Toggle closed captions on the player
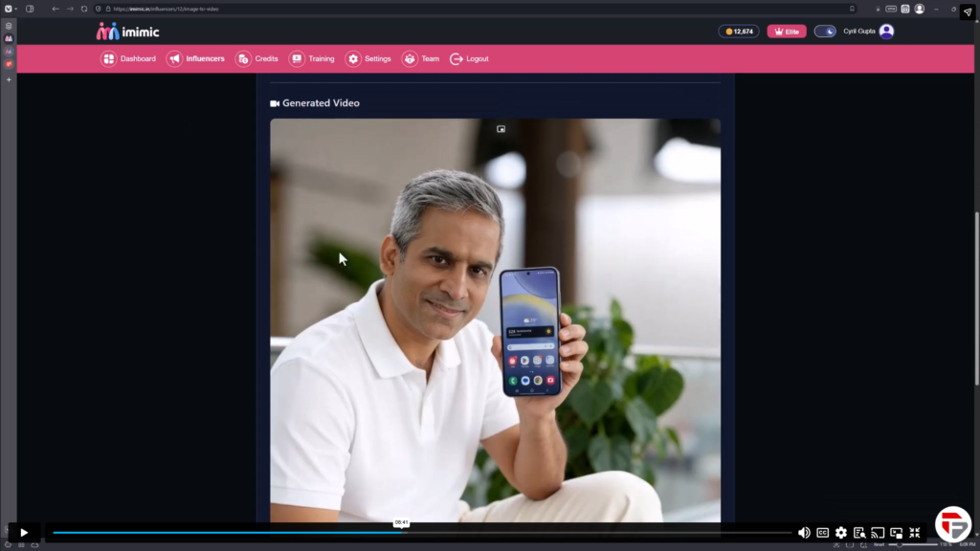Viewport: 980px width, 551px height. point(822,533)
